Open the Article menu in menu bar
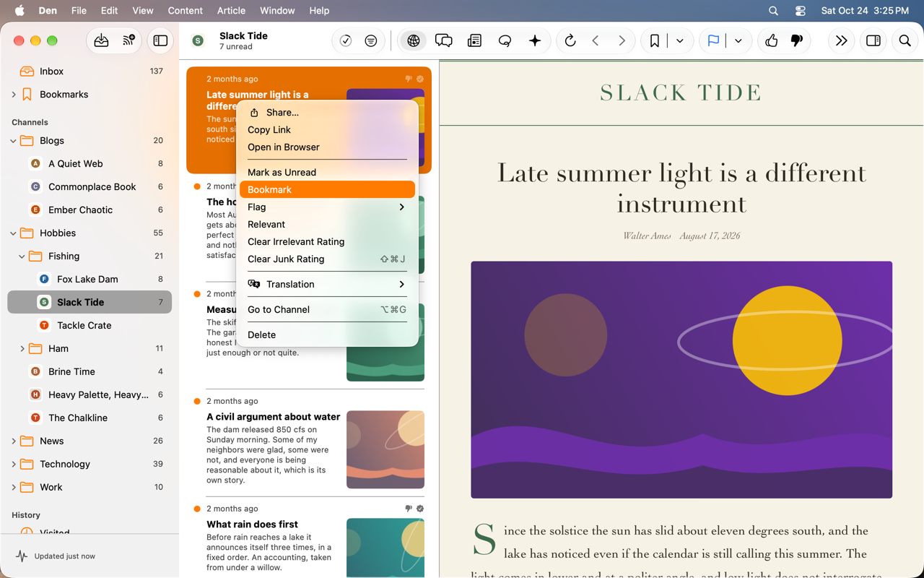Viewport: 924px width, 578px height. (x=231, y=11)
